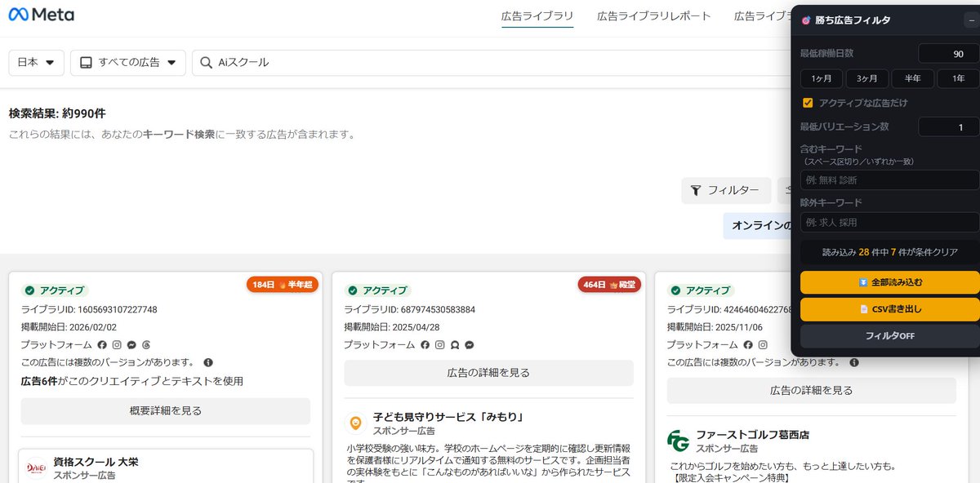The height and width of the screenshot is (483, 980).
Task: Click the funnel icon on the フィルター button
Action: (696, 191)
